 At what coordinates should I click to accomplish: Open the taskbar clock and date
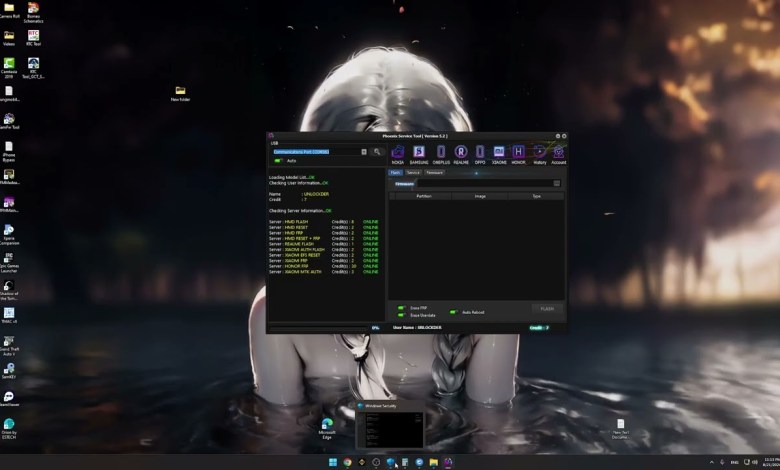771,462
